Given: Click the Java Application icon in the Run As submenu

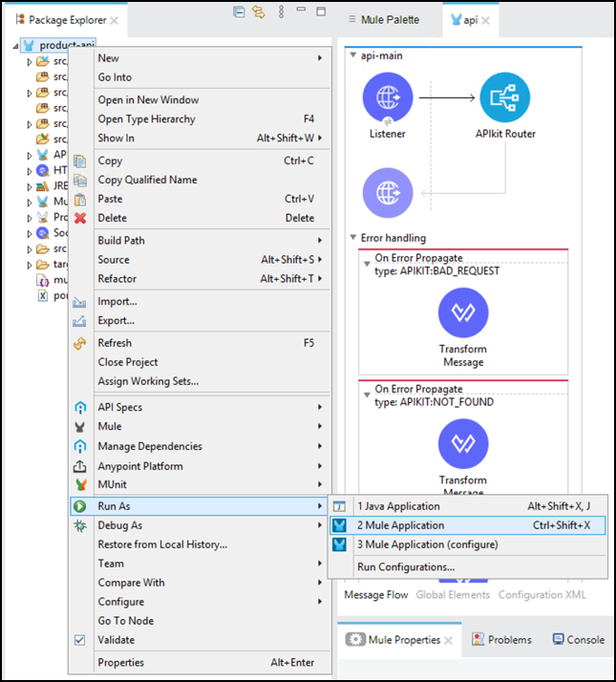Looking at the screenshot, I should tap(339, 506).
